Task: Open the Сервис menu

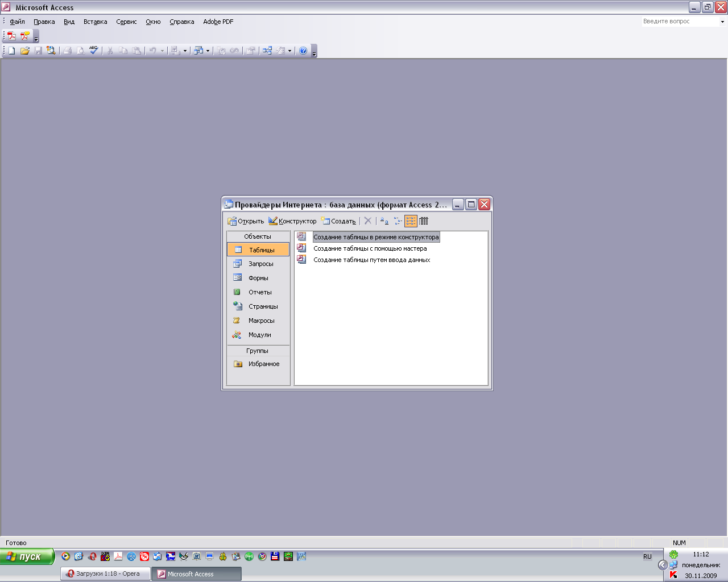Action: [x=126, y=22]
